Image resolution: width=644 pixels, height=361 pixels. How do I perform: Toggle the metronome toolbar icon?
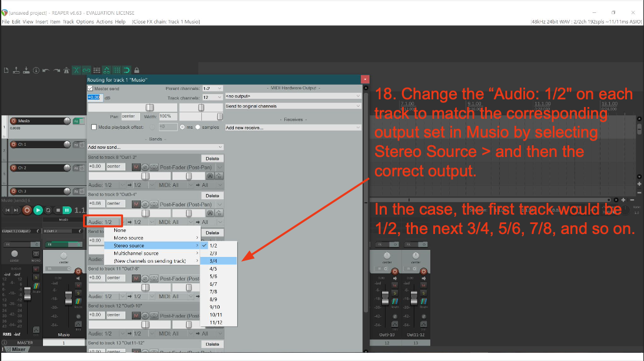point(66,70)
